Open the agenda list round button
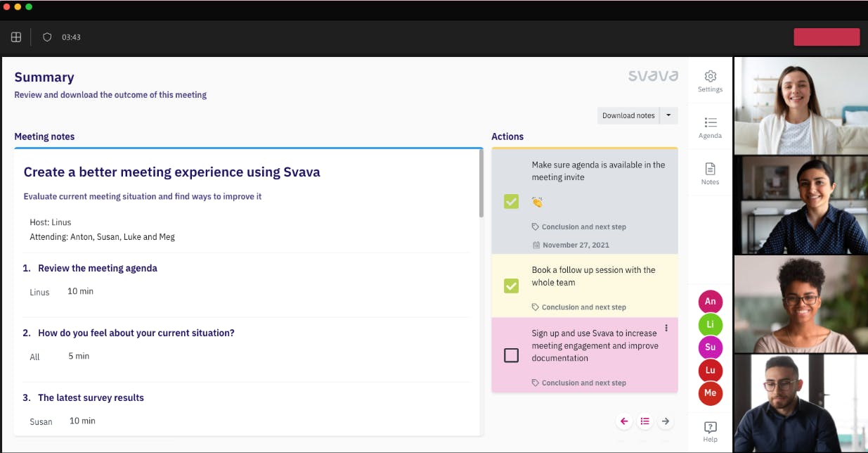868x453 pixels. tap(644, 421)
